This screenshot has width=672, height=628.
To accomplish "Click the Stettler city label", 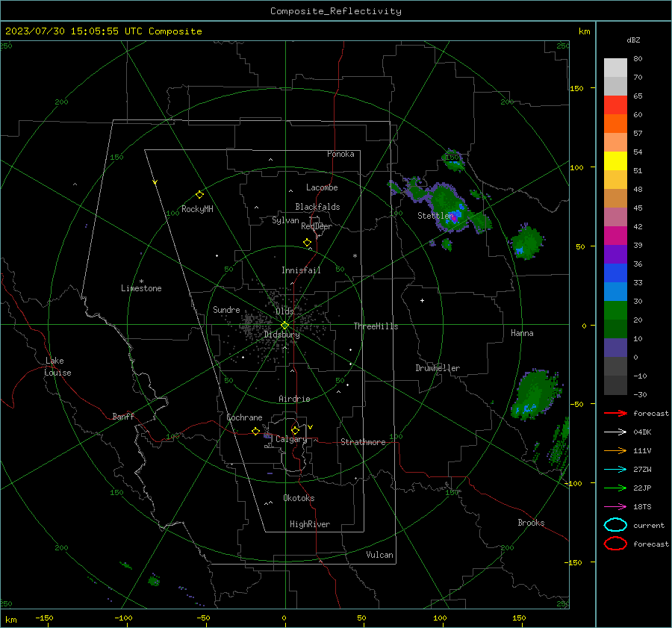I will pos(435,216).
